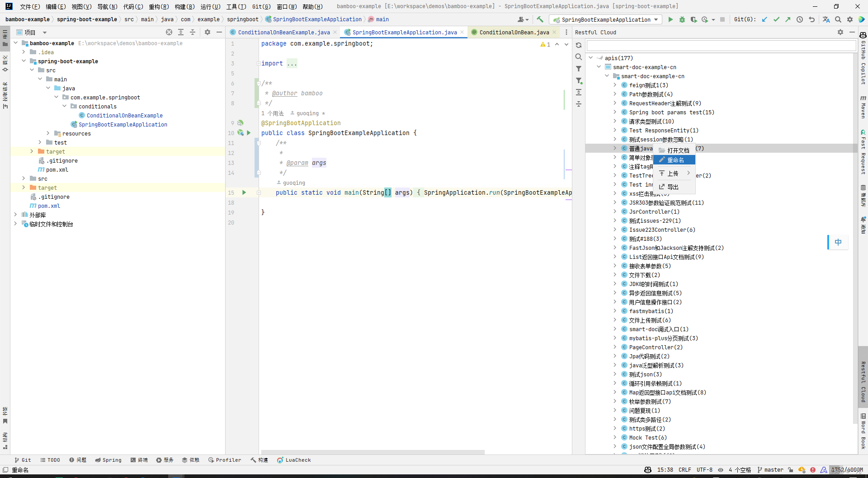Click UTF-8 encoding in status bar
This screenshot has width=868, height=478.
click(704, 470)
